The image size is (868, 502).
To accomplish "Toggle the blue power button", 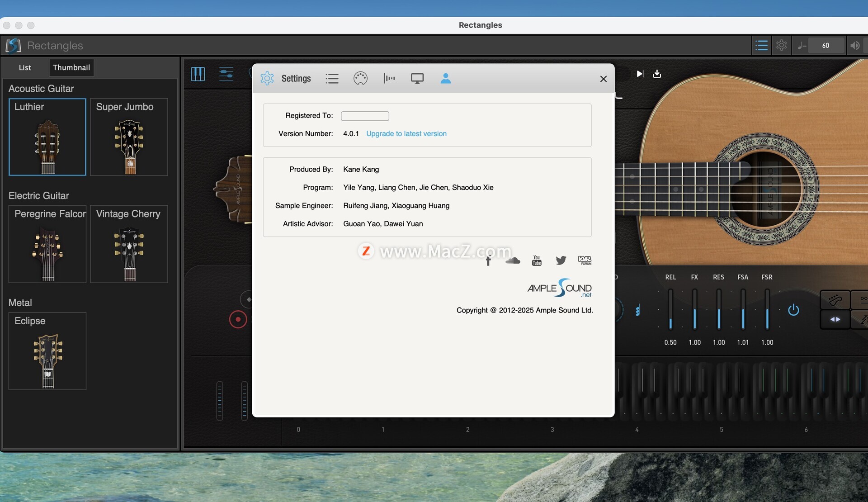I will pos(793,310).
